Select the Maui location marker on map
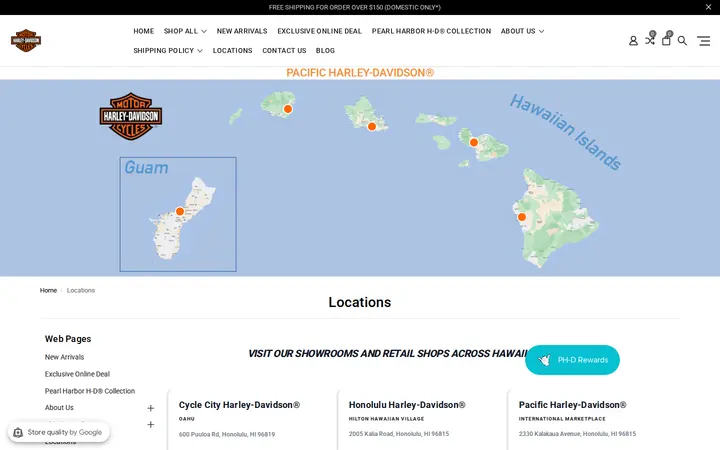The image size is (720, 450). point(474,142)
